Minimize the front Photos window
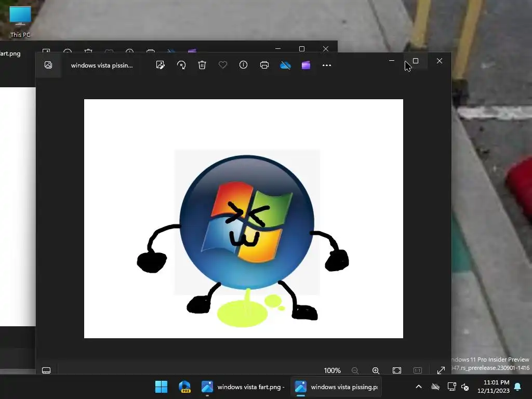Screen dimensions: 532x399 [x=392, y=61]
